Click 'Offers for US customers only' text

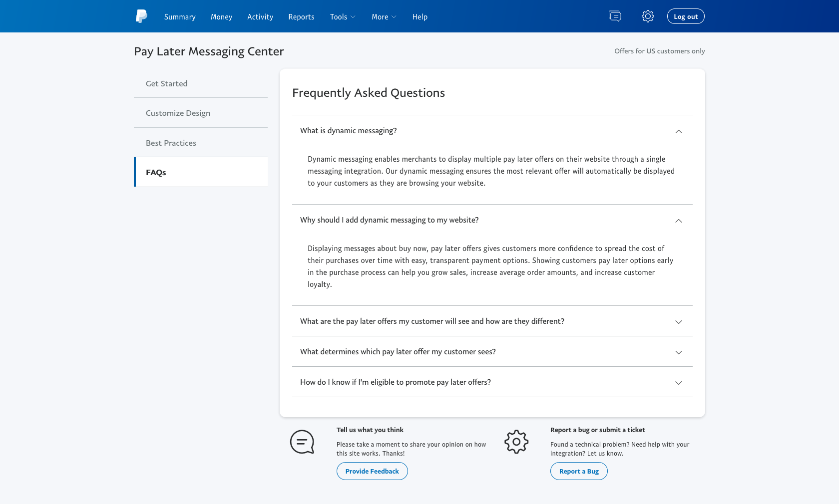pos(660,51)
